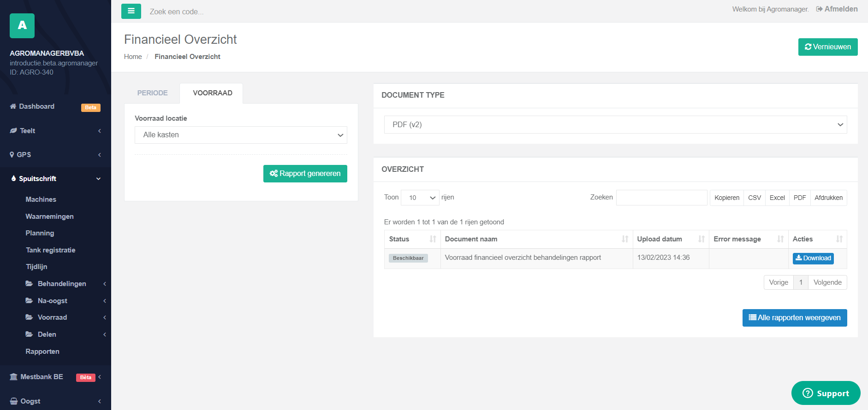Click the Support question mark icon
The width and height of the screenshot is (868, 410).
coord(808,393)
